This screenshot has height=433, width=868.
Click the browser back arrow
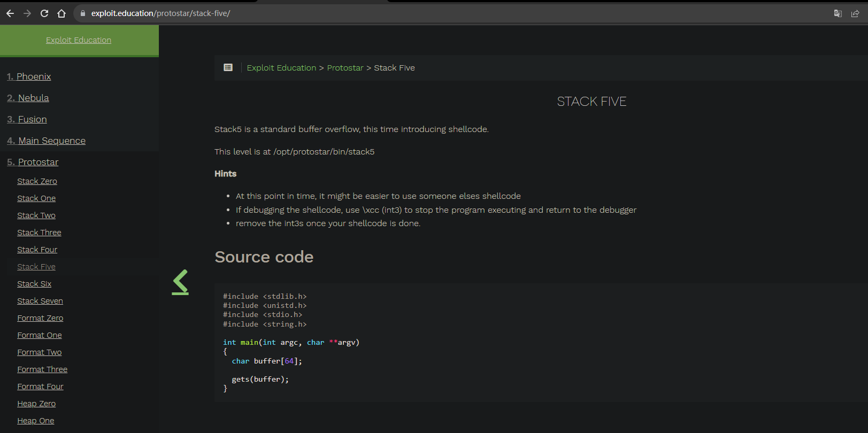tap(10, 13)
